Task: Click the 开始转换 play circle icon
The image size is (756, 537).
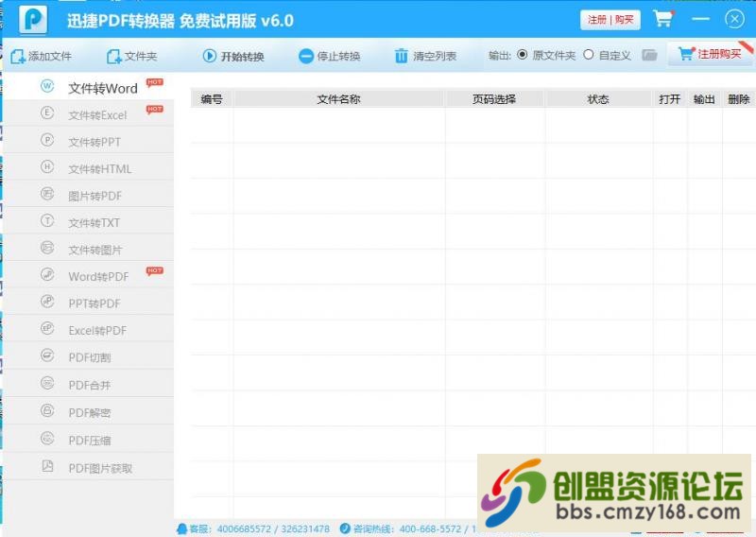Action: tap(209, 56)
